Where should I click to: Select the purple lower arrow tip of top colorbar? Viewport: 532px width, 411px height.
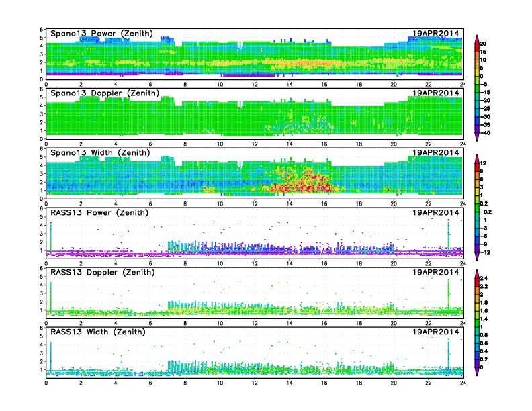coord(477,137)
